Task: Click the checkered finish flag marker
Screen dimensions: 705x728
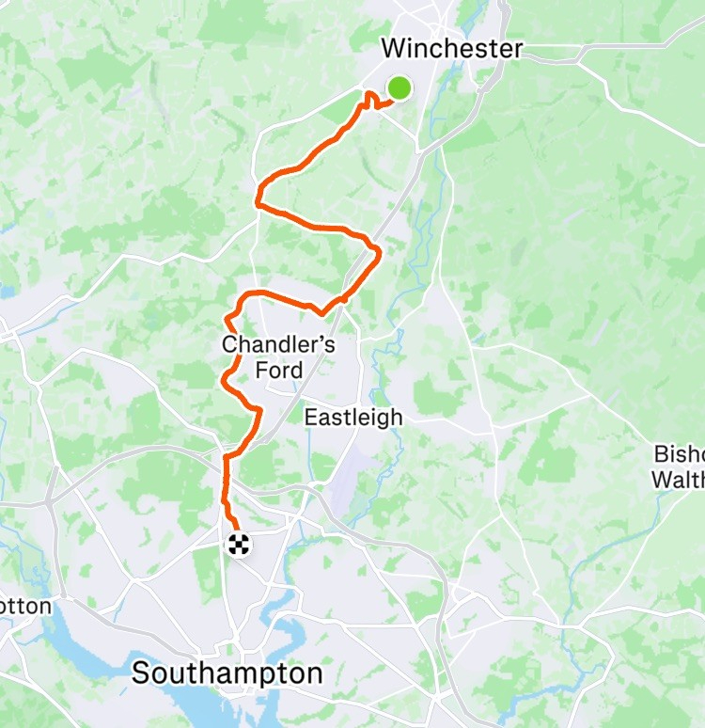Action: pyautogui.click(x=239, y=545)
